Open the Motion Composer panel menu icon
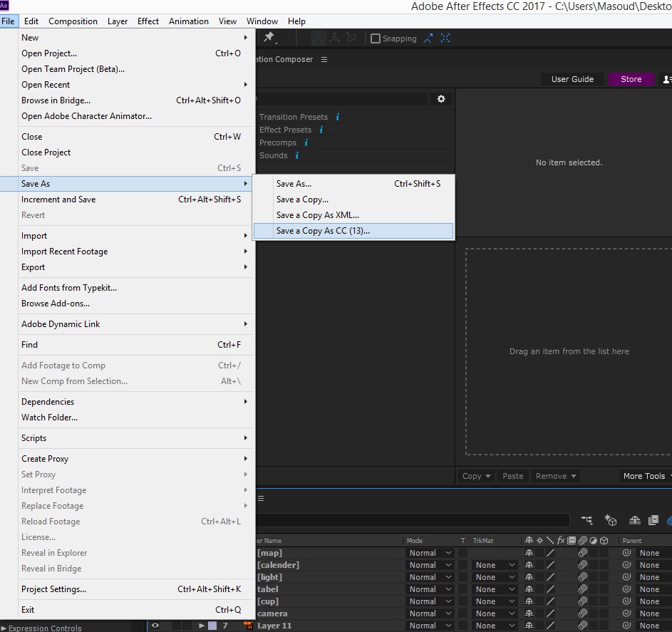The height and width of the screenshot is (632, 672). 324,60
